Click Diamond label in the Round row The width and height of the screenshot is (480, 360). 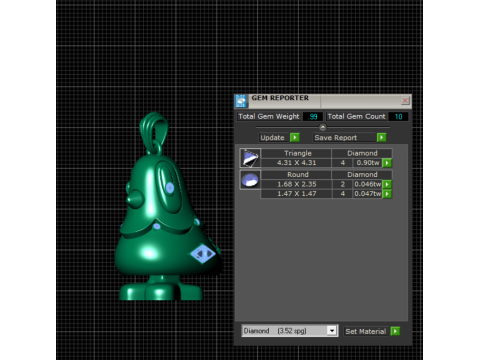click(362, 175)
